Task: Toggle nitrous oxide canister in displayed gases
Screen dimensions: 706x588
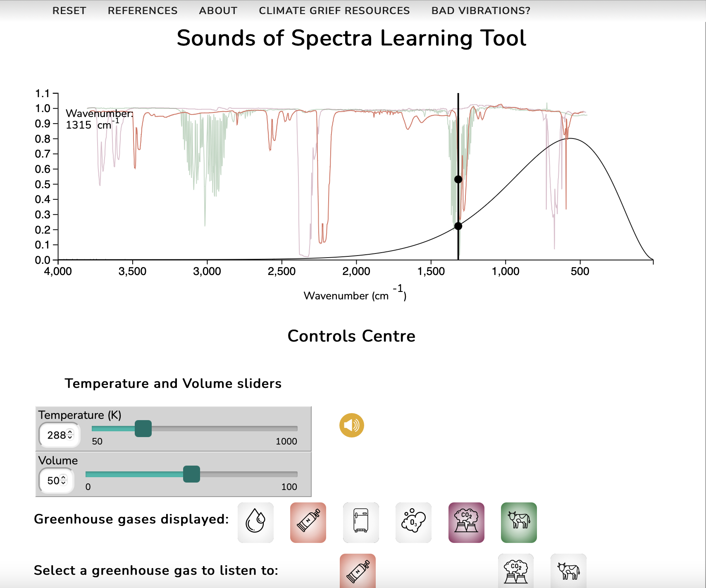Action: click(308, 522)
